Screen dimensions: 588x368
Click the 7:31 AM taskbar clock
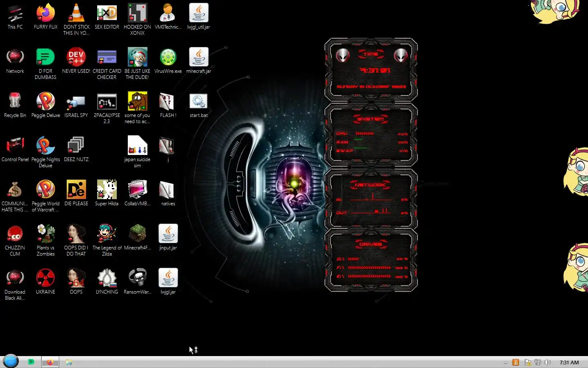coord(569,362)
